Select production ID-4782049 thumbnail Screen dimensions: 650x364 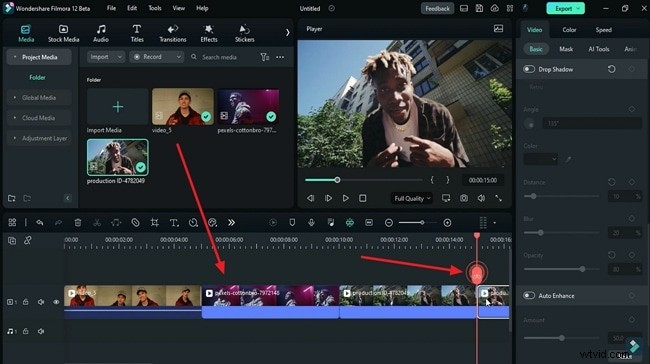[118, 157]
